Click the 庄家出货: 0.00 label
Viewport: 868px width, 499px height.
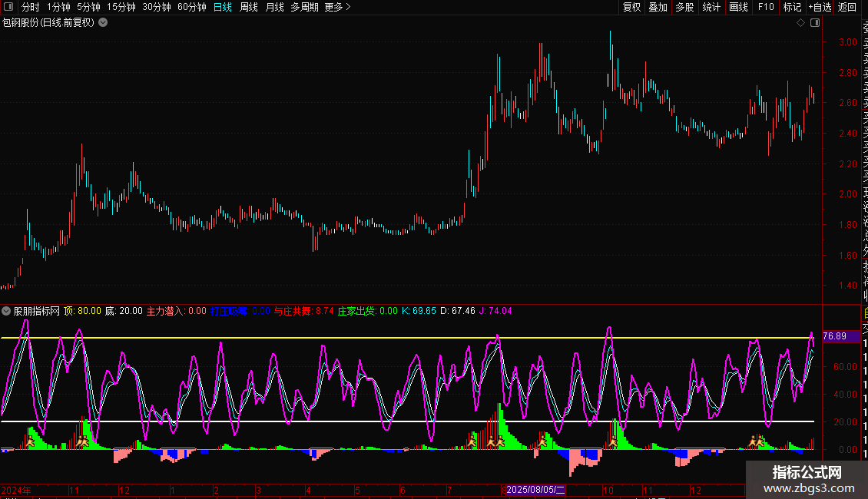[368, 311]
